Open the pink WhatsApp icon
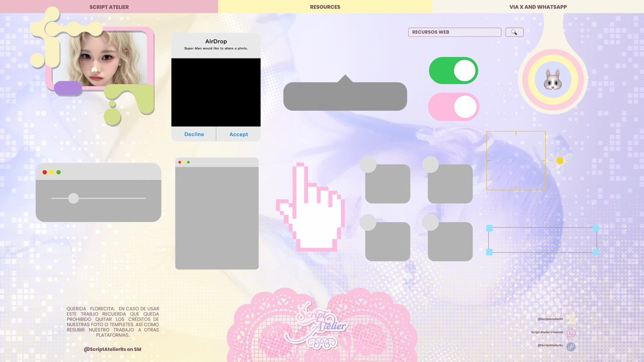The height and width of the screenshot is (362, 644). (x=571, y=333)
